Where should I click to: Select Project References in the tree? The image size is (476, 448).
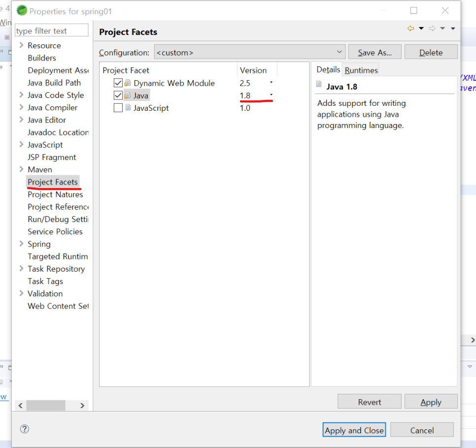tap(58, 207)
